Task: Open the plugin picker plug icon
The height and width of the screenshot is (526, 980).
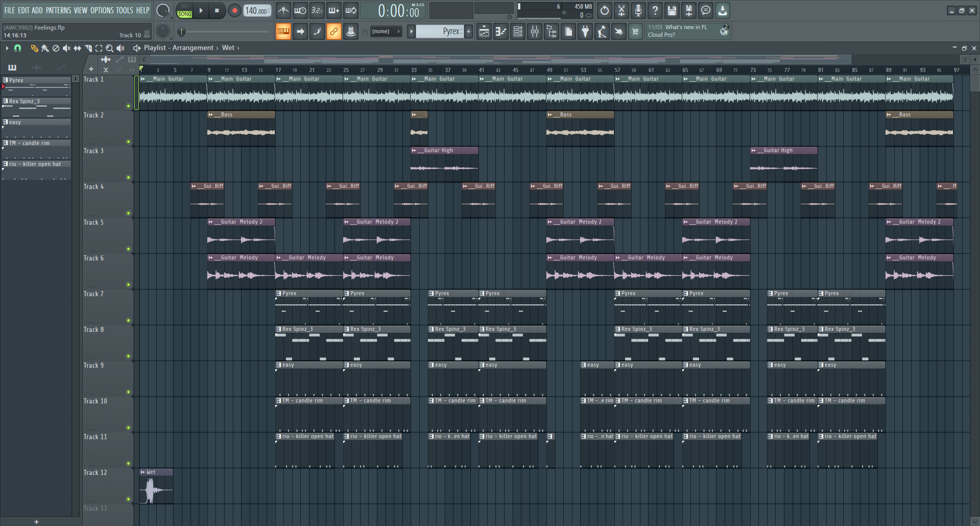Action: (585, 32)
